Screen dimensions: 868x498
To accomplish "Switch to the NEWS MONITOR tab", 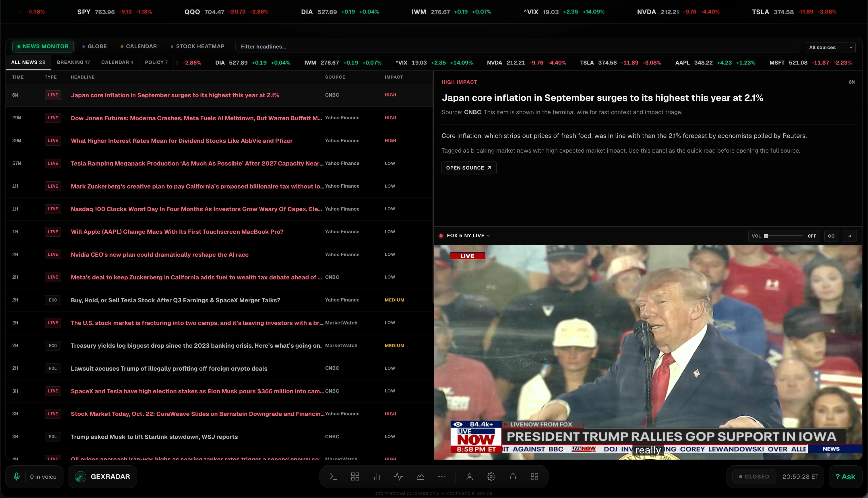I will [43, 46].
